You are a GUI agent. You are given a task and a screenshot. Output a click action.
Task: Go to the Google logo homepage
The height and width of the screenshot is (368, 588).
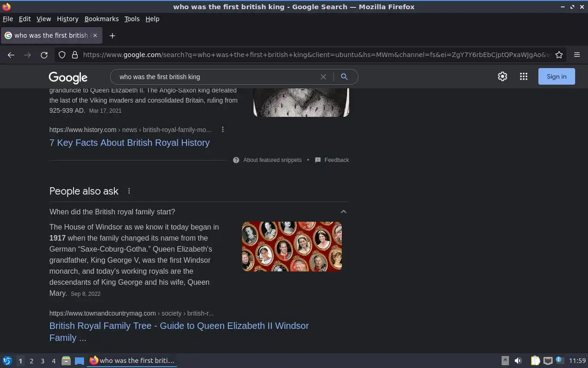[68, 78]
